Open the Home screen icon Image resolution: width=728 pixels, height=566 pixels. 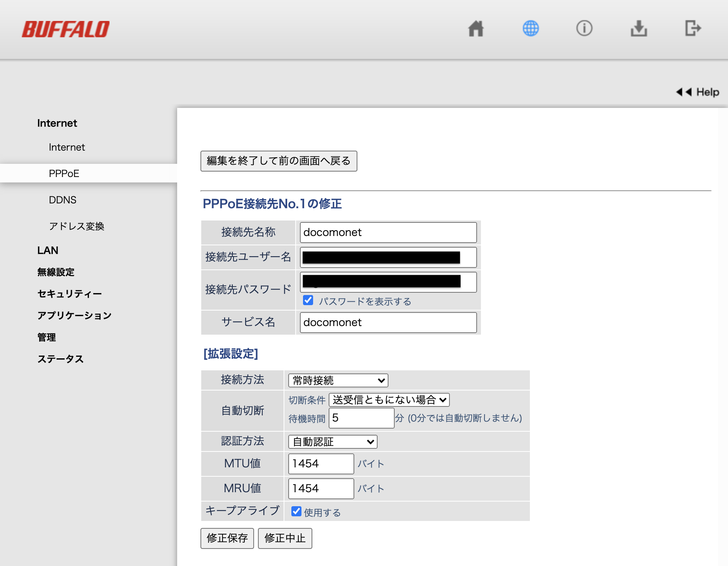tap(476, 28)
